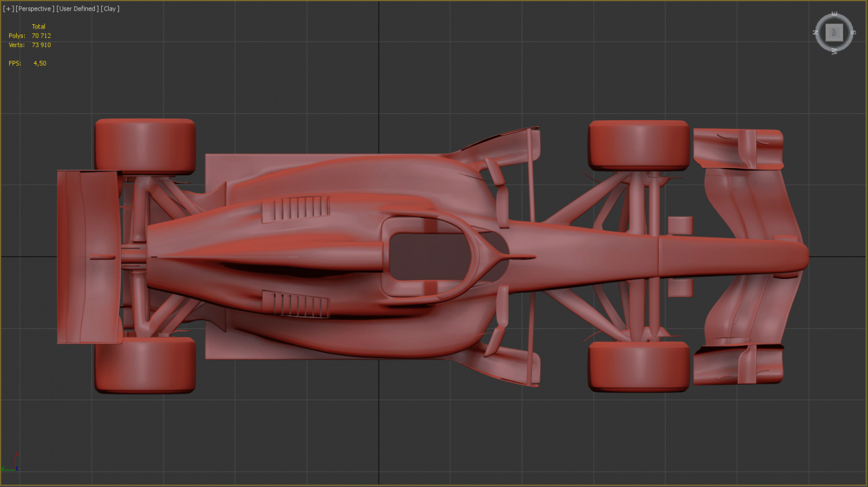This screenshot has height=487, width=868.
Task: Select the upper cooling louvers on sidepod
Action: 296,209
